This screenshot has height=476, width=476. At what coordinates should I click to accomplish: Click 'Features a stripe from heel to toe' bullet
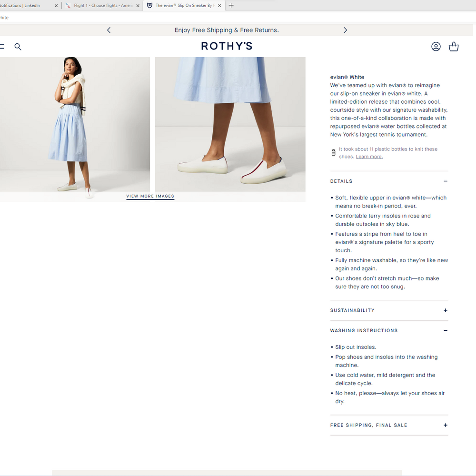point(384,242)
